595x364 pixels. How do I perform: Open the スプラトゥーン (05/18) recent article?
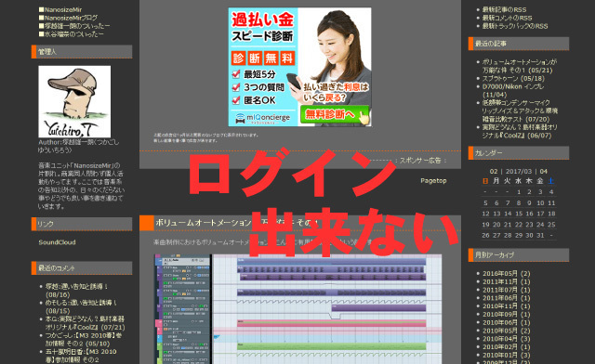click(513, 79)
